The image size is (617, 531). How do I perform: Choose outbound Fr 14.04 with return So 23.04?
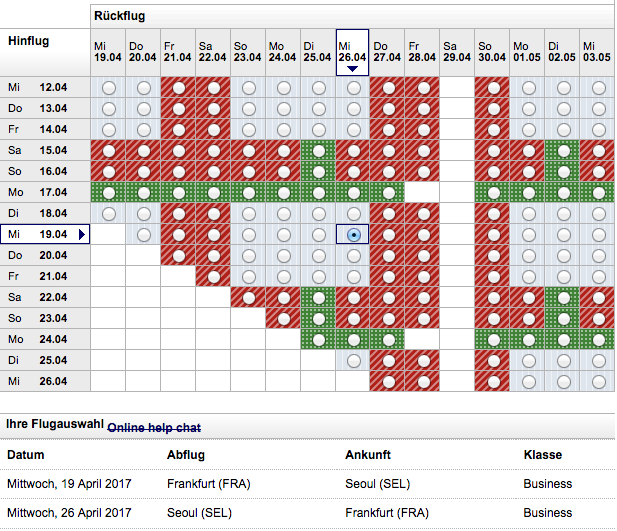pos(248,129)
